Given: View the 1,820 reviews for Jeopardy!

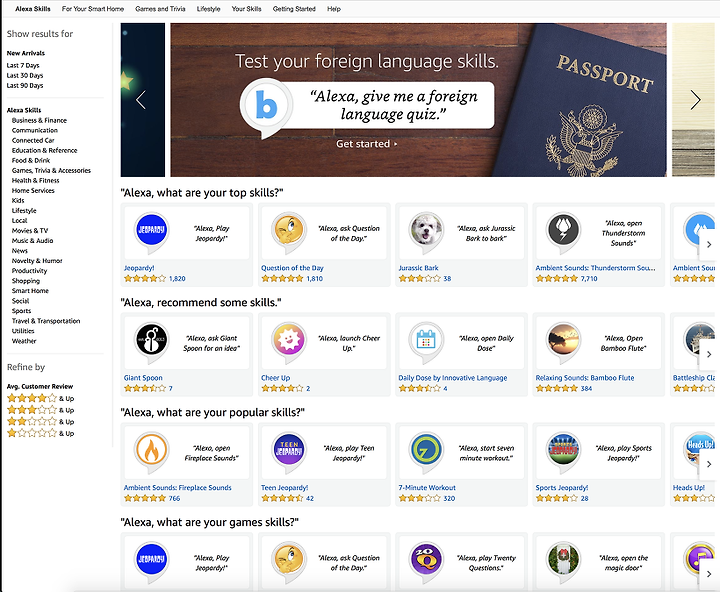Looking at the screenshot, I should [x=177, y=278].
